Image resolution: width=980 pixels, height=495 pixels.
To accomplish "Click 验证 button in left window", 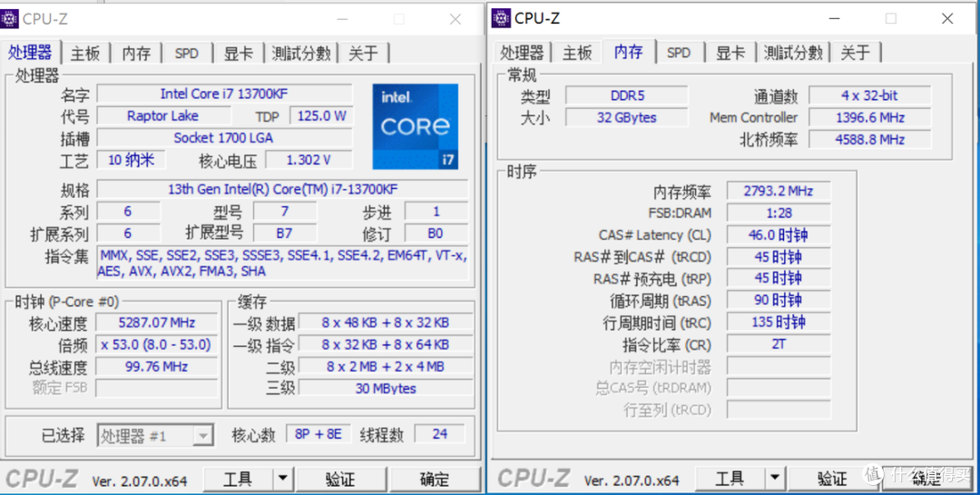I will coord(340,480).
